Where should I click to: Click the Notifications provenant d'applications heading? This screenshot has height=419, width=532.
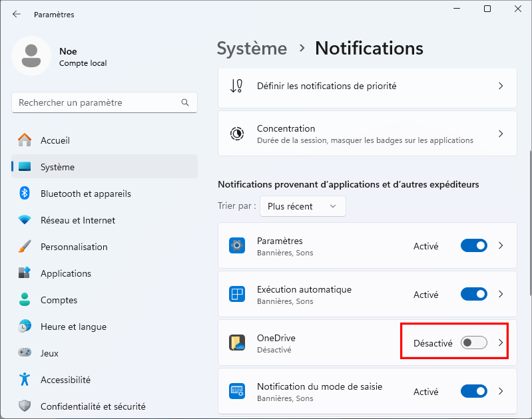coord(348,184)
